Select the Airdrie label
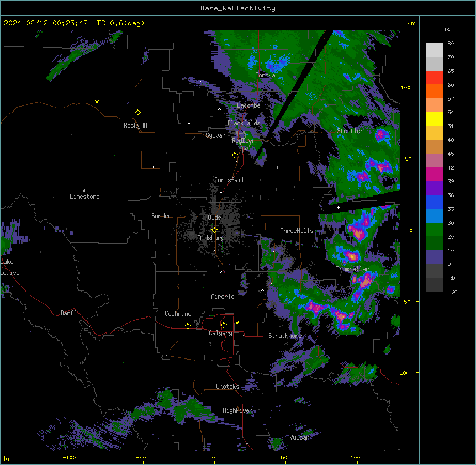The image size is (476, 465). [x=223, y=297]
